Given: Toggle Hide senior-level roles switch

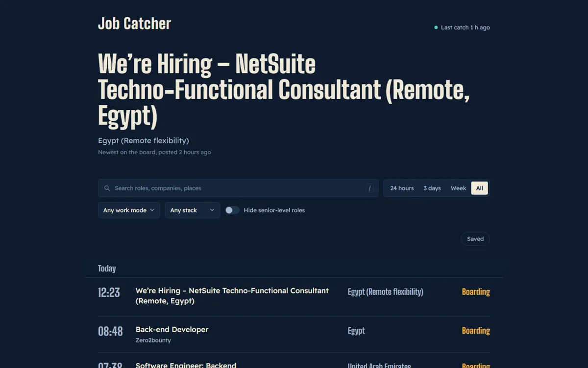Looking at the screenshot, I should [232, 210].
